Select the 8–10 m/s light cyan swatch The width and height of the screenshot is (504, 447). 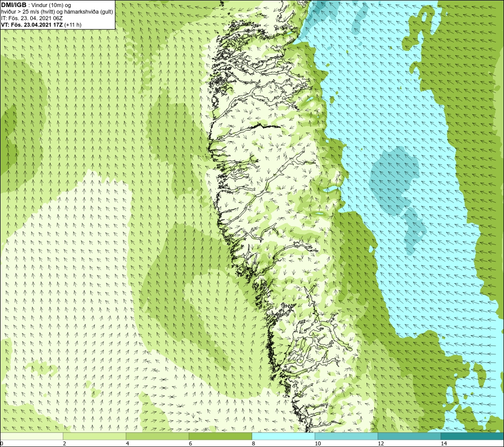coord(283,436)
